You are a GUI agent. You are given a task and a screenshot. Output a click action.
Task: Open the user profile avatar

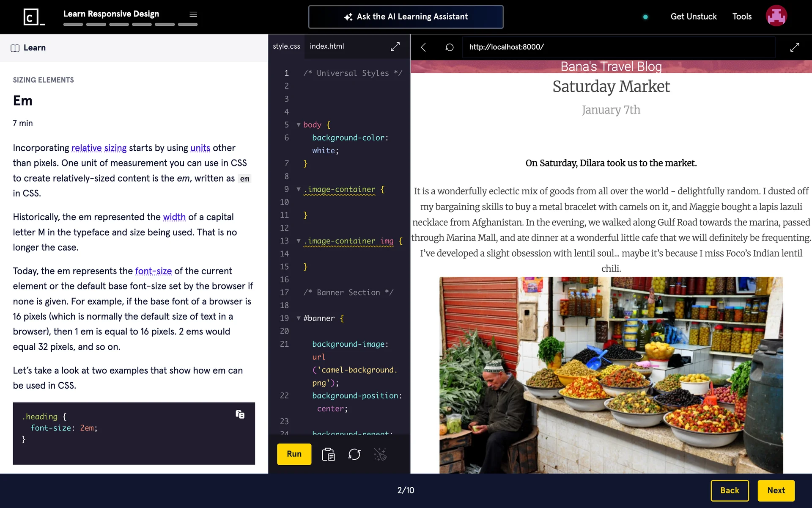776,16
